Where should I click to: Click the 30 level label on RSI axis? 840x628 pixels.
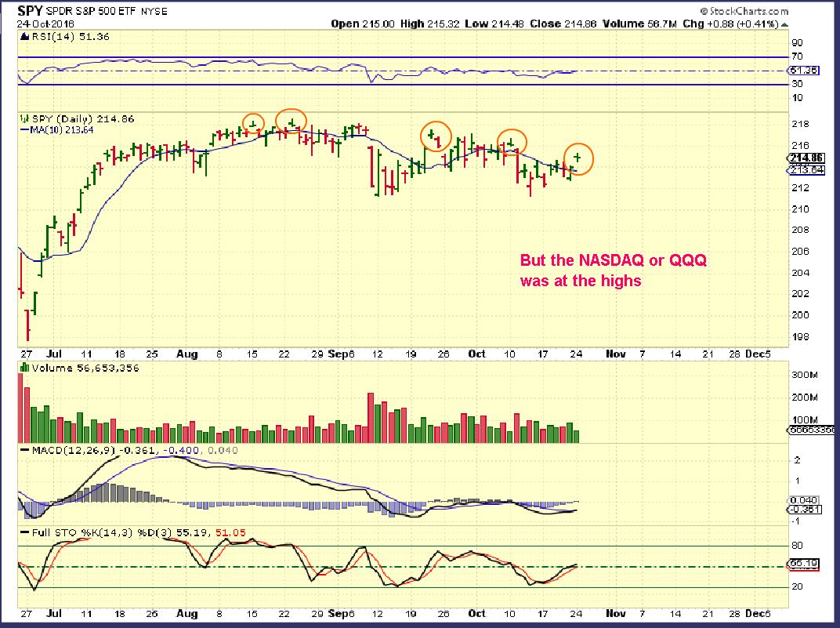pyautogui.click(x=797, y=84)
